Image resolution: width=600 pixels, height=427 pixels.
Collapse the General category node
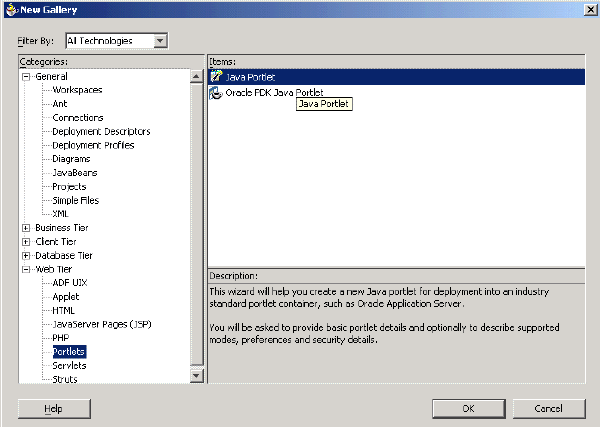click(x=26, y=77)
